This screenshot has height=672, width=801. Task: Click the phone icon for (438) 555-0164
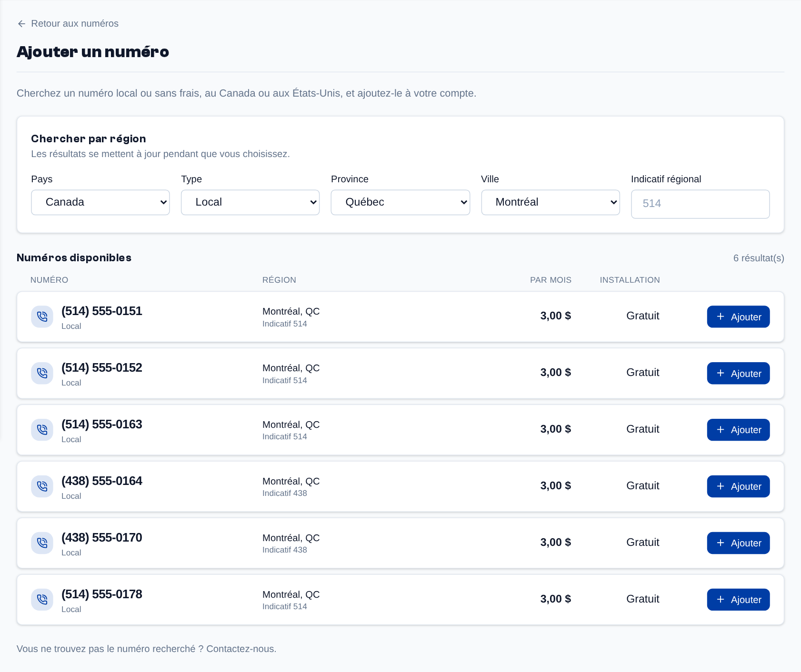point(42,486)
